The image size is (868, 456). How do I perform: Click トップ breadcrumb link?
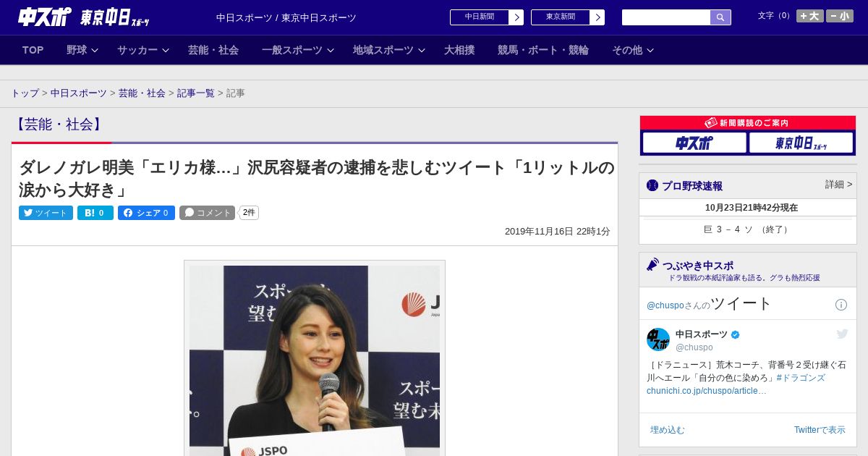pos(25,93)
